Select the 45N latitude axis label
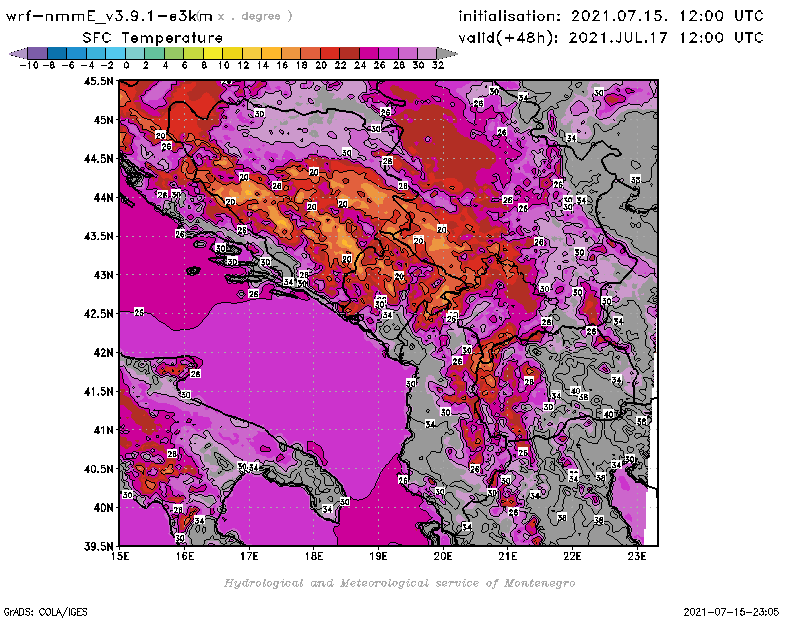800x618 pixels. (103, 120)
